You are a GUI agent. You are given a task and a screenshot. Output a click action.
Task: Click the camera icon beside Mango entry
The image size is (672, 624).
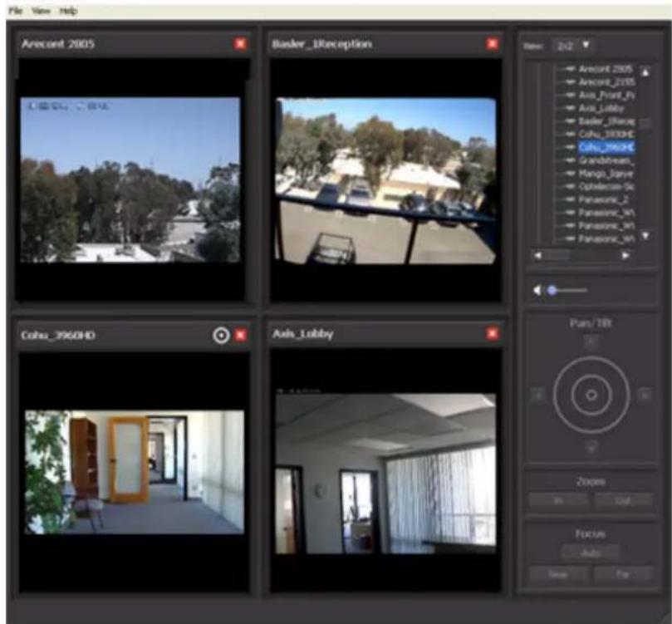click(570, 174)
